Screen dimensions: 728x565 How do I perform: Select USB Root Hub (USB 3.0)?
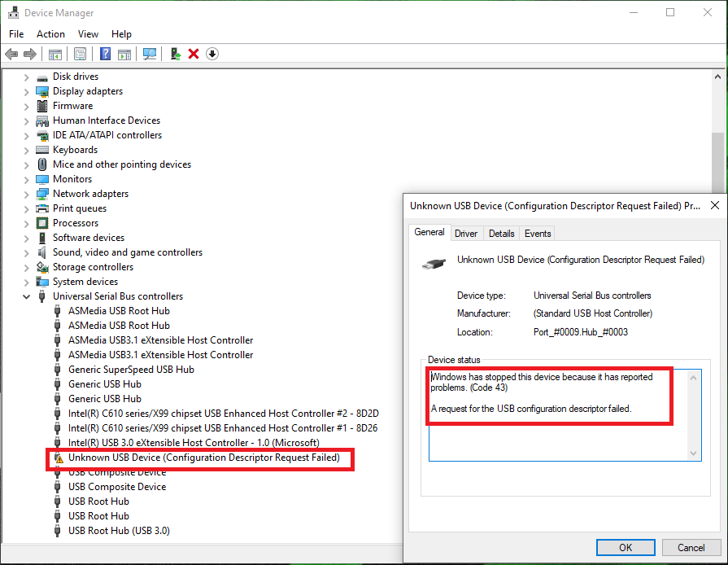pyautogui.click(x=119, y=531)
